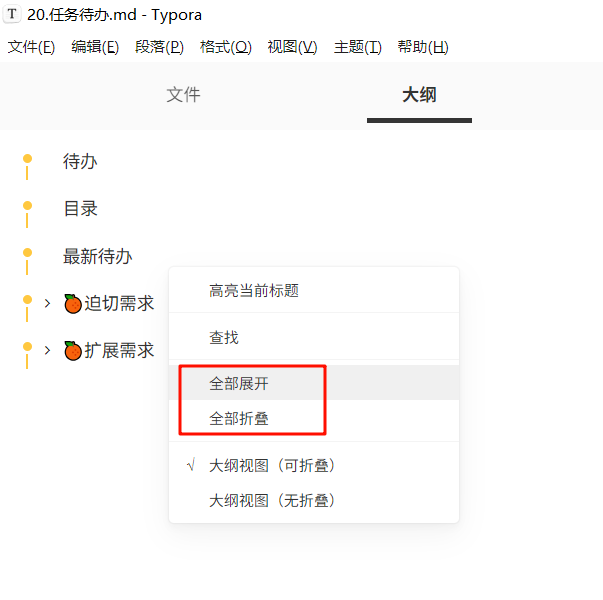Image resolution: width=603 pixels, height=600 pixels.
Task: Expand the 迫切需求 outline chevron
Action: [x=47, y=303]
